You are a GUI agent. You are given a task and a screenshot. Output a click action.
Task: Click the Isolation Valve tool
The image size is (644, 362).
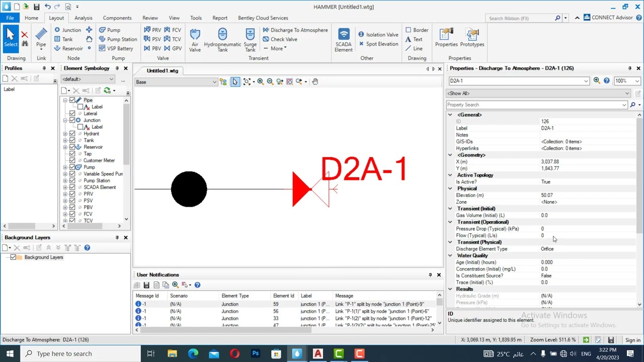378,35
